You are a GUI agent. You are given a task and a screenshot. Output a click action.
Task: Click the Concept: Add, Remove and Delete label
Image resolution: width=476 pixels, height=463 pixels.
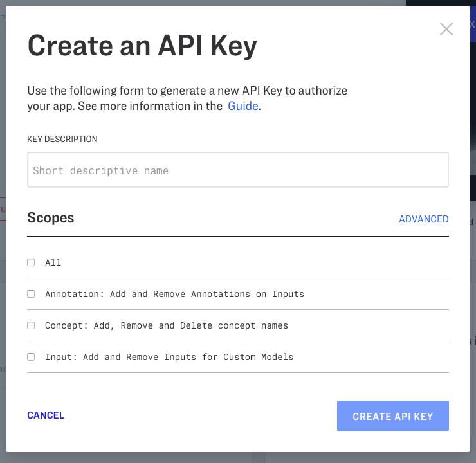(x=166, y=325)
